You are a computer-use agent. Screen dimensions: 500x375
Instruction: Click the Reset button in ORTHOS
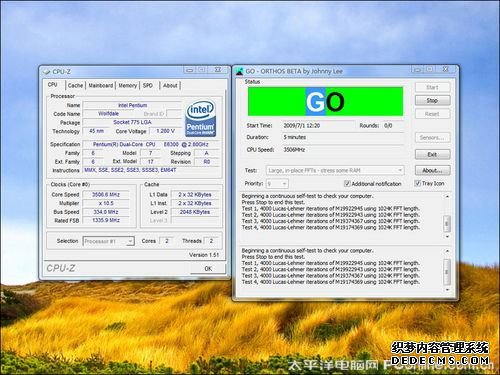point(432,114)
